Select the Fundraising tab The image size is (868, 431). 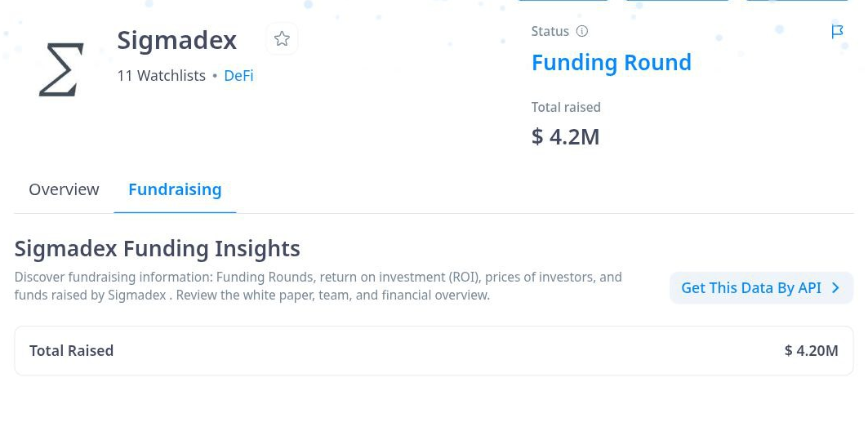pyautogui.click(x=175, y=189)
